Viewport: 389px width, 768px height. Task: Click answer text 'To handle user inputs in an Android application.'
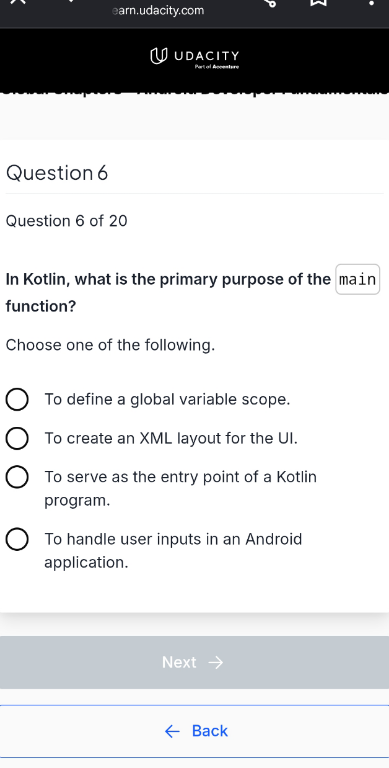(x=173, y=551)
